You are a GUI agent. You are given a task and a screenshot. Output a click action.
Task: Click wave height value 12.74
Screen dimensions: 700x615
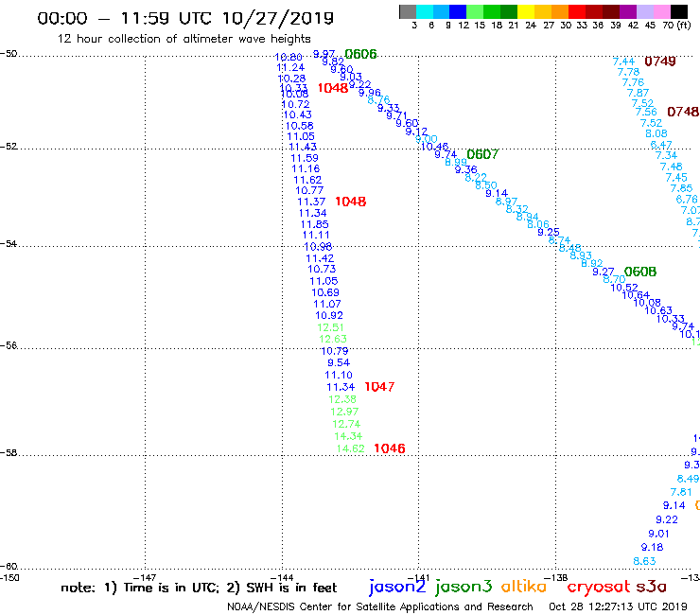point(346,424)
